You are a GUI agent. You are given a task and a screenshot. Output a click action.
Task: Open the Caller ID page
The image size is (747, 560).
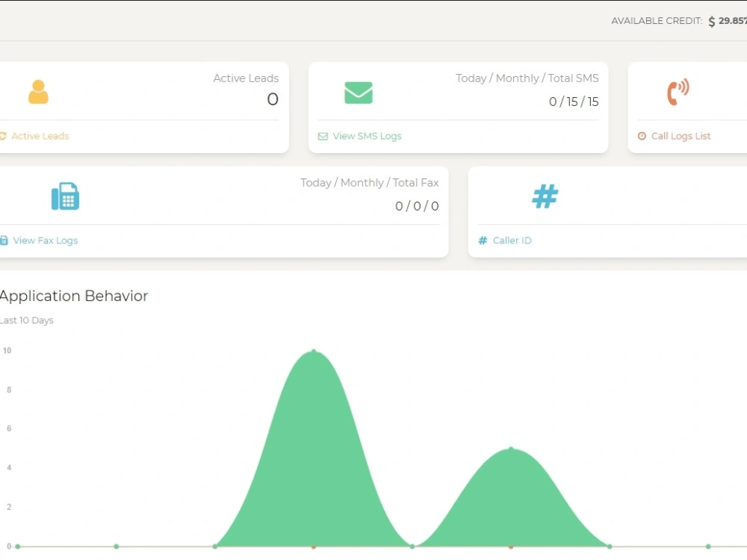pyautogui.click(x=512, y=240)
